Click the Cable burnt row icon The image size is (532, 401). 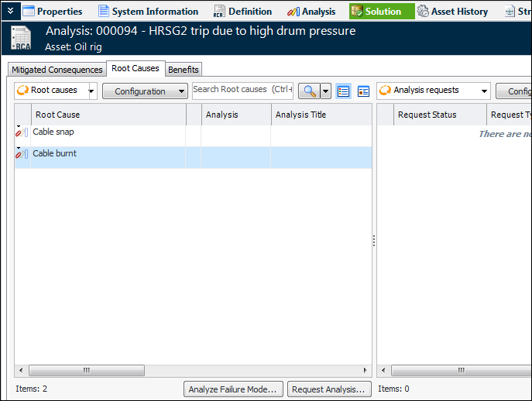pyautogui.click(x=22, y=154)
